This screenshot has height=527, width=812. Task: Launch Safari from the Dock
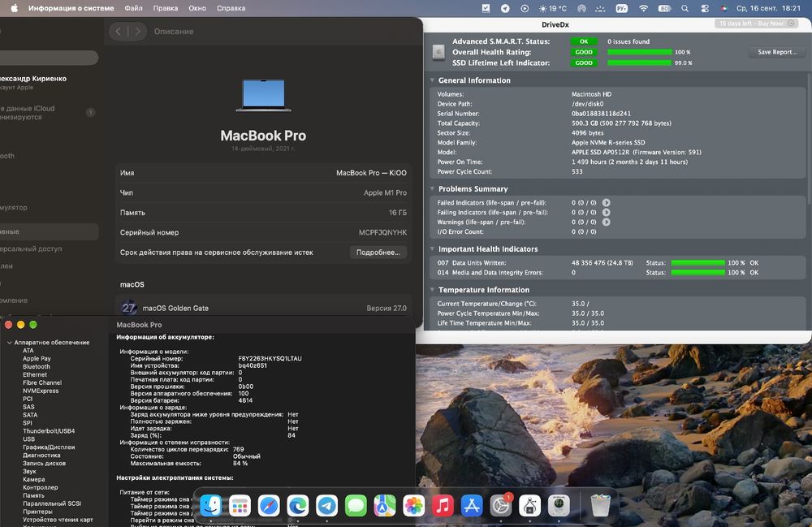point(269,505)
